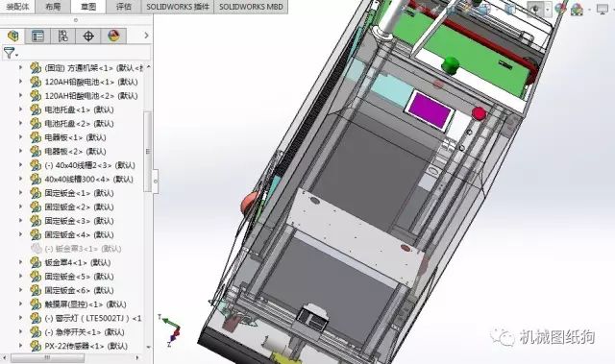Open the ConfigurationManager tab icon
The image size is (615, 364).
tap(62, 36)
